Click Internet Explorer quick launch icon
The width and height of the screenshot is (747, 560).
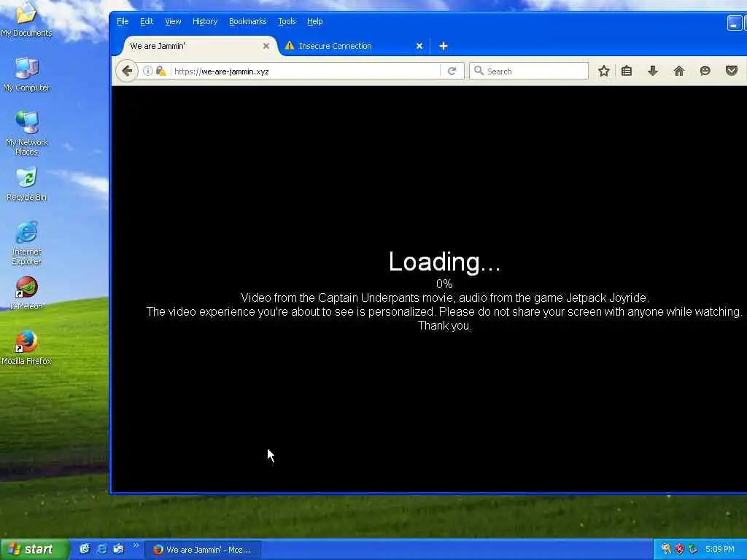click(101, 549)
